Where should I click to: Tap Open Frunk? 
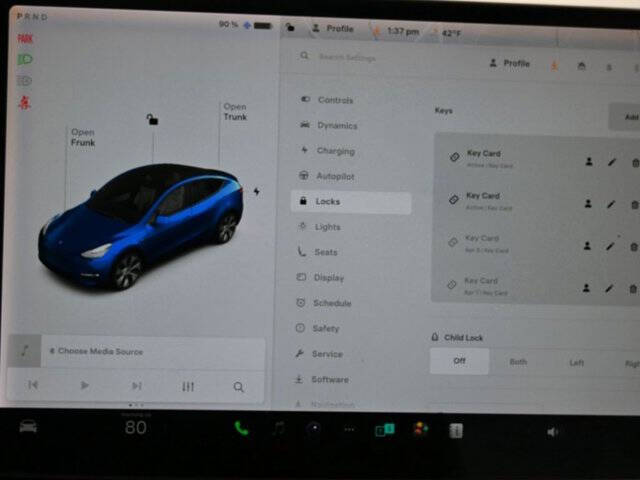click(83, 138)
